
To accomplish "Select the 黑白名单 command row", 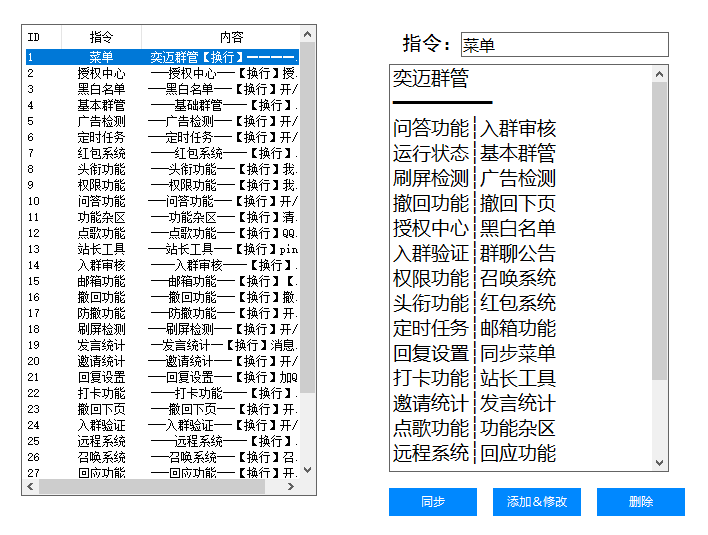I will 101,89.
